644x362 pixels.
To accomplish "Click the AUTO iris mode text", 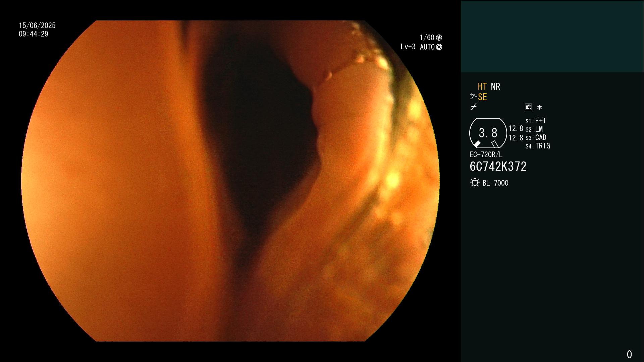I will click(427, 47).
